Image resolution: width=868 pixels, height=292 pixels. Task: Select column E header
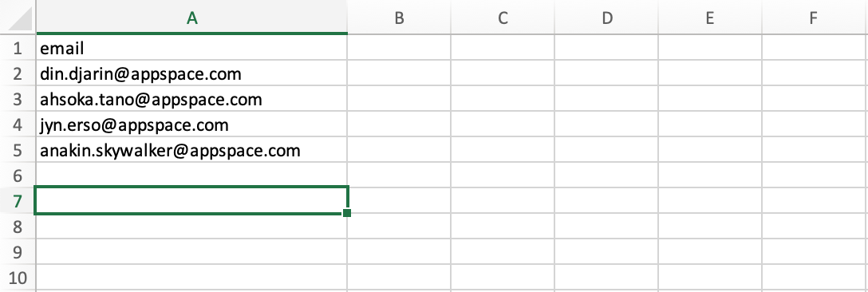pyautogui.click(x=710, y=18)
